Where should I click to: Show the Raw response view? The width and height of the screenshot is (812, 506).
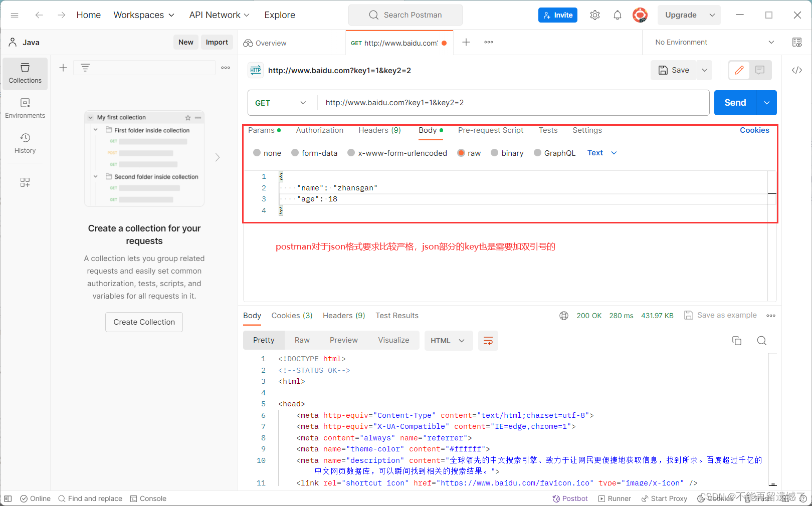click(x=302, y=340)
